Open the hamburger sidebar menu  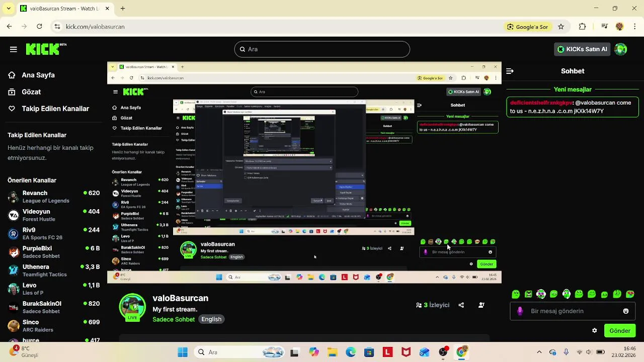(x=14, y=49)
